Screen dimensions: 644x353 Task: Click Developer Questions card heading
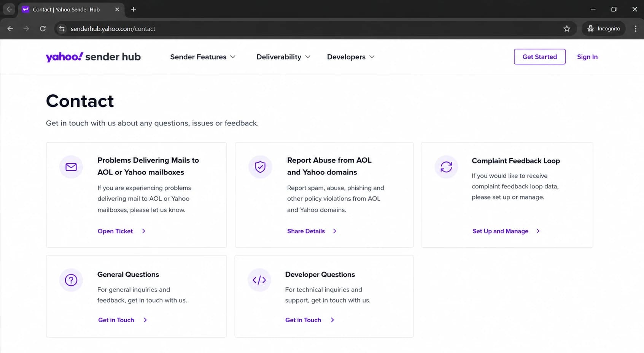(320, 274)
